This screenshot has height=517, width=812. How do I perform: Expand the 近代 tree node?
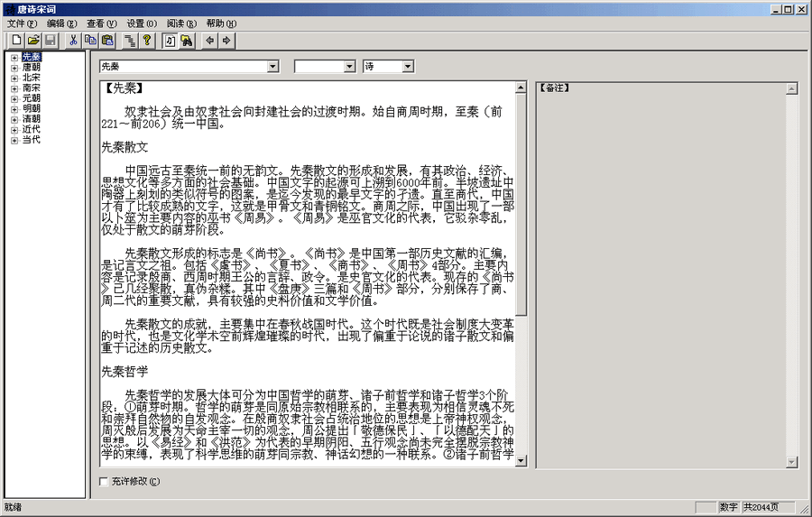pos(14,130)
